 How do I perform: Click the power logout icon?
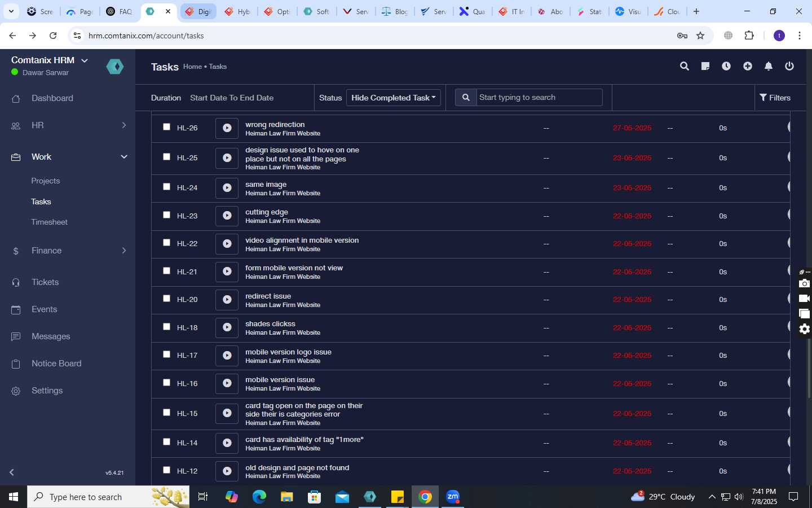789,67
